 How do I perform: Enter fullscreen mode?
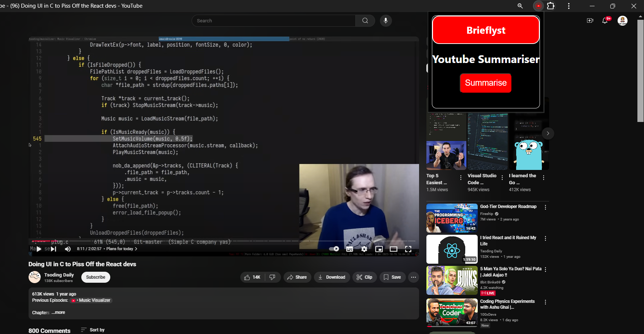point(408,249)
